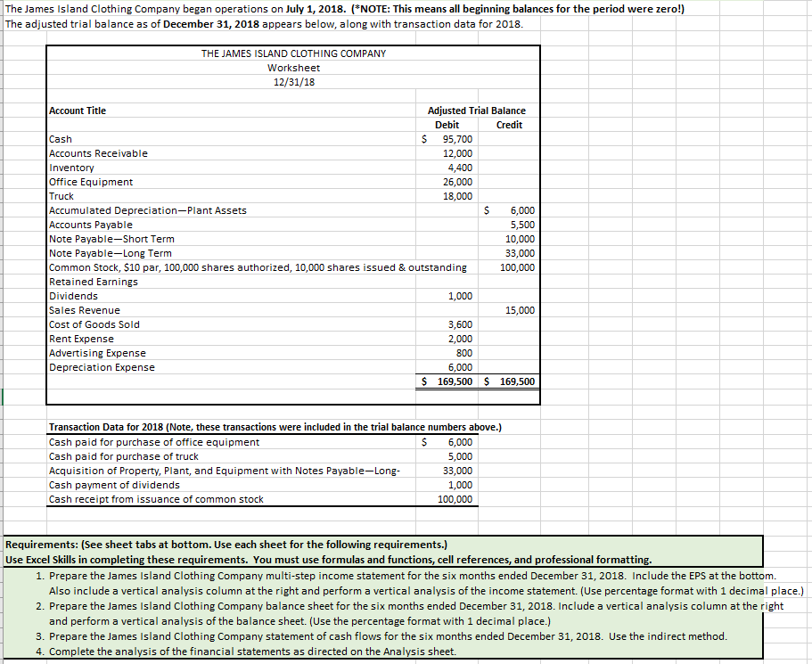Select the Dividends account label
The height and width of the screenshot is (664, 812).
(73, 296)
